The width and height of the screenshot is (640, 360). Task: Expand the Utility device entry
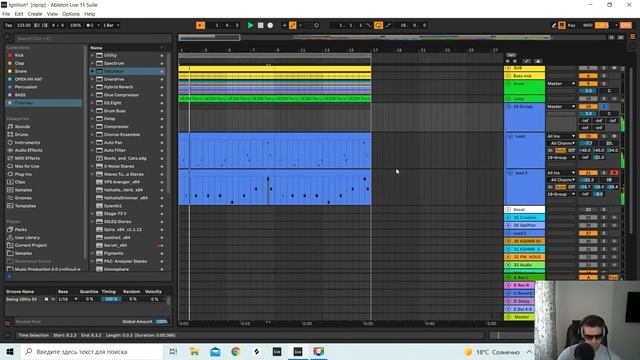(x=92, y=55)
